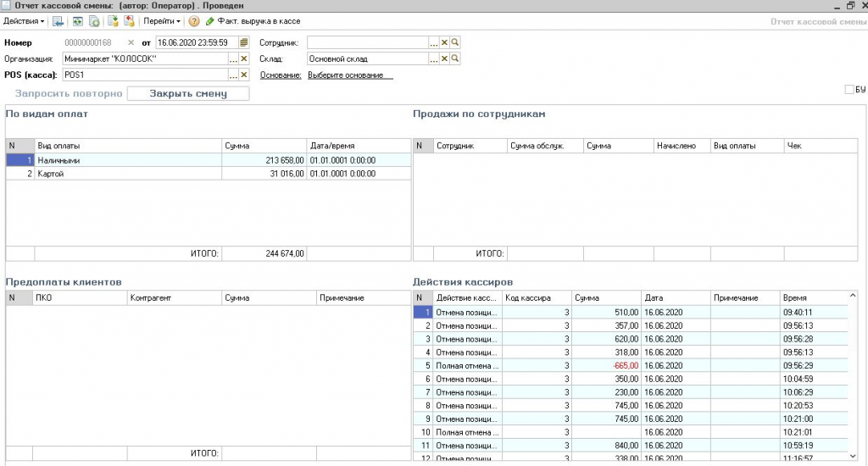The width and height of the screenshot is (868, 466).
Task: Clear the POS (касса) field
Action: pos(244,75)
